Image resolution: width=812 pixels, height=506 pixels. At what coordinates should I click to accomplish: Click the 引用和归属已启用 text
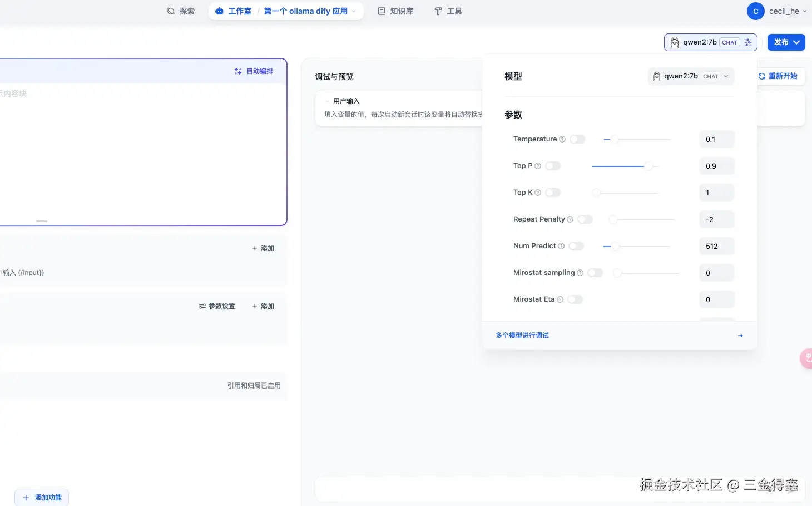[x=254, y=386]
